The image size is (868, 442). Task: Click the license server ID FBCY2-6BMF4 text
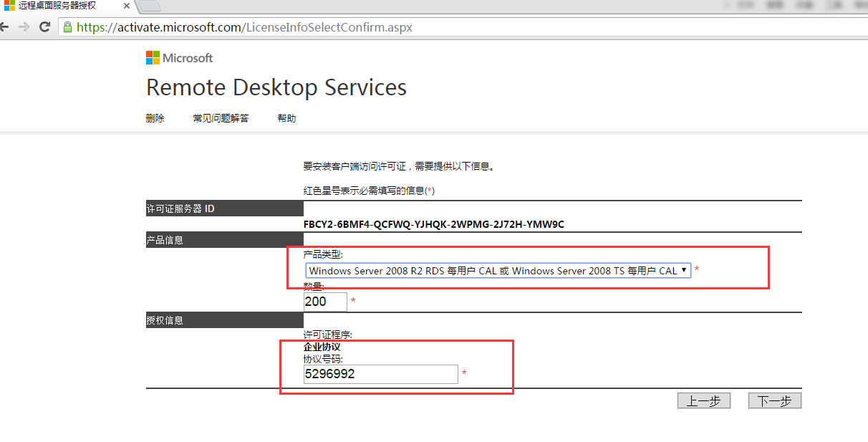tap(434, 224)
